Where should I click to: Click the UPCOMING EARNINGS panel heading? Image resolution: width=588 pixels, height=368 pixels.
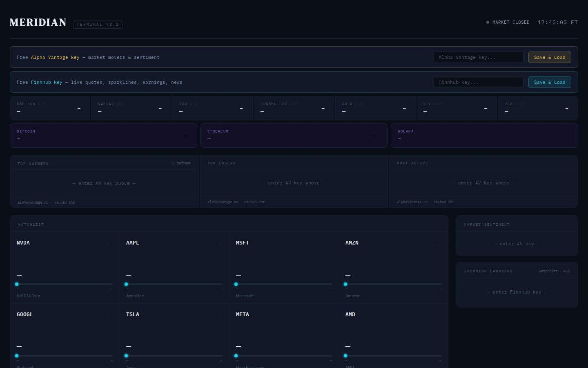point(488,271)
